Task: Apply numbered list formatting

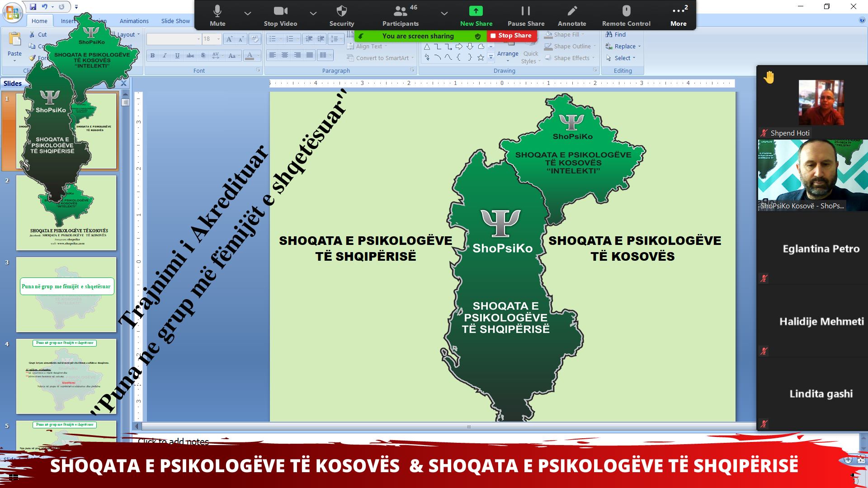Action: pyautogui.click(x=290, y=39)
